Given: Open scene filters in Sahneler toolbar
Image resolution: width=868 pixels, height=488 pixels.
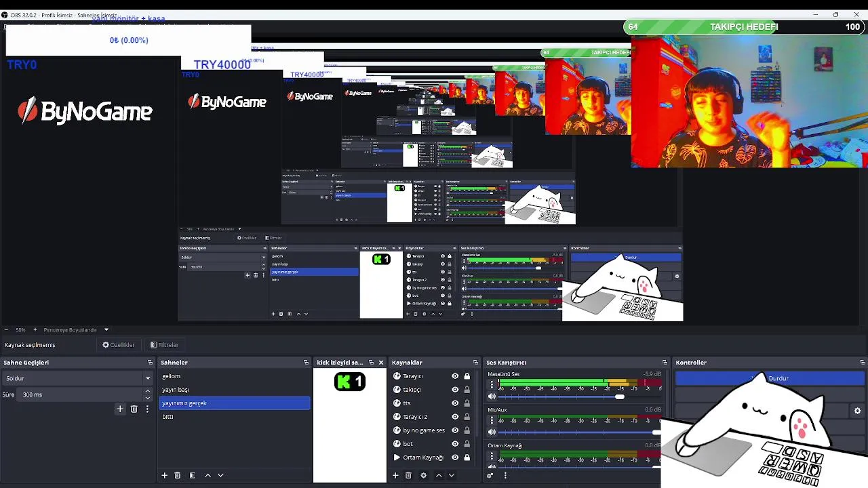Looking at the screenshot, I should pos(193,475).
